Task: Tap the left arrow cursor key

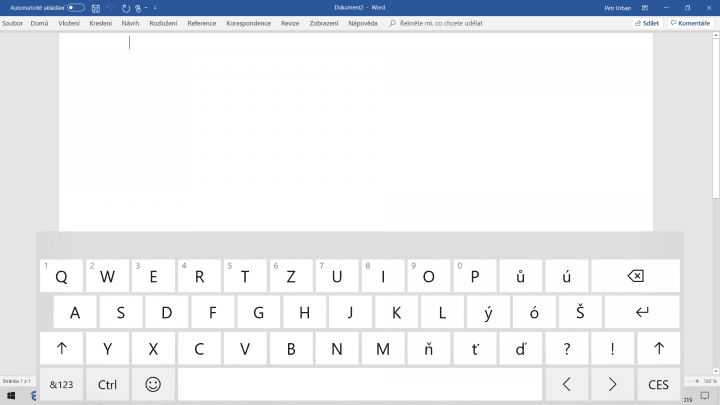Action: 567,384
